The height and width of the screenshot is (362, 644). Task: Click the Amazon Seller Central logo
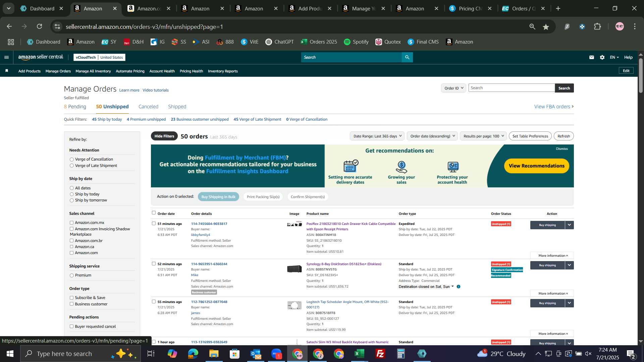coord(41,57)
